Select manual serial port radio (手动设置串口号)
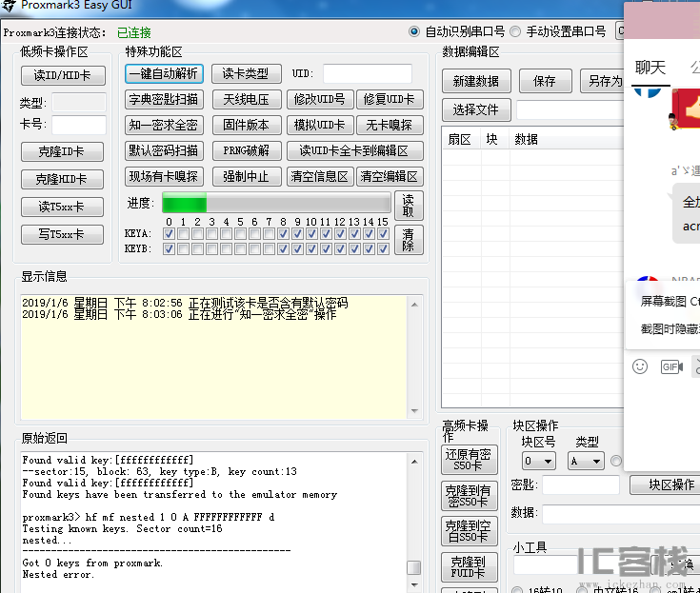 (x=515, y=31)
